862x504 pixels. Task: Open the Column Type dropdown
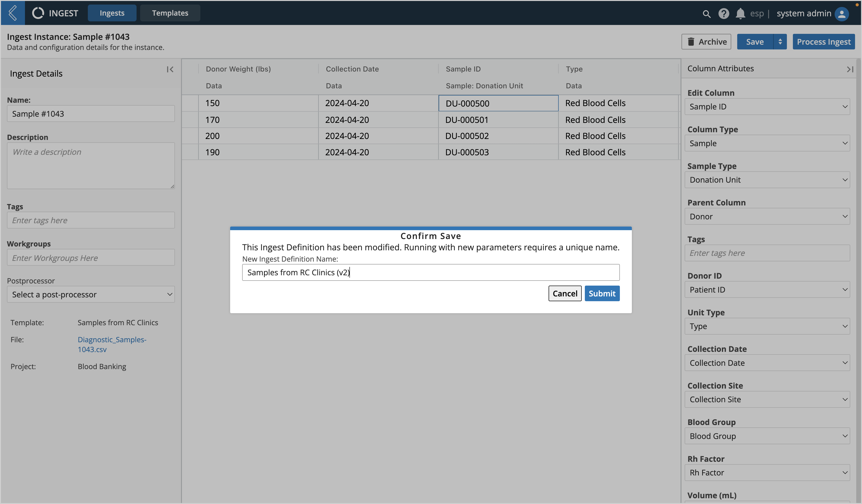(x=767, y=143)
